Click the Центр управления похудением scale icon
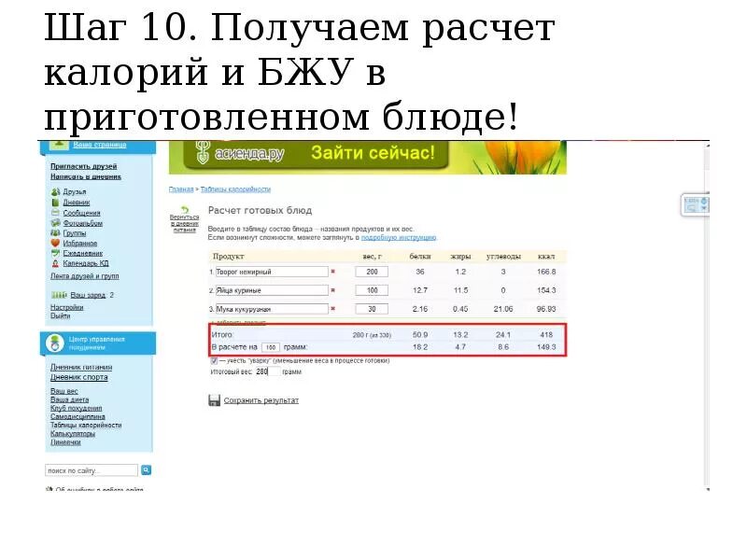Viewport: 747px width, 560px height. click(x=55, y=343)
